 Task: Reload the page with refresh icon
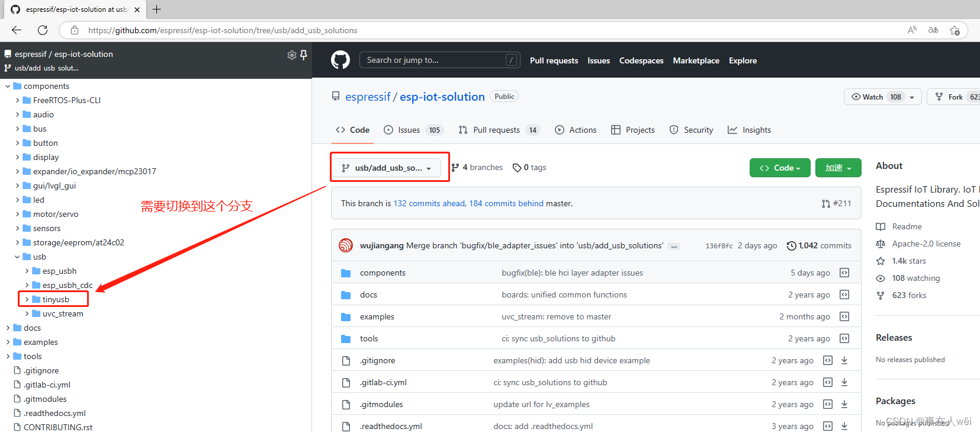click(43, 30)
